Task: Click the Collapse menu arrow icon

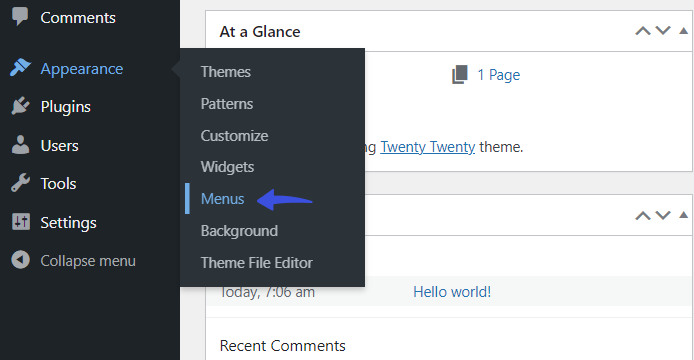Action: click(20, 260)
